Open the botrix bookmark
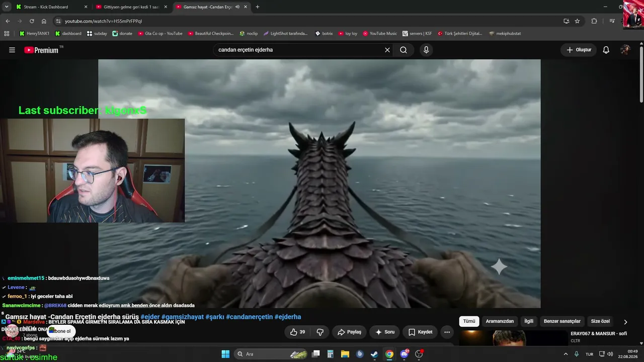Viewport: 644px width, 362px height. (324, 34)
